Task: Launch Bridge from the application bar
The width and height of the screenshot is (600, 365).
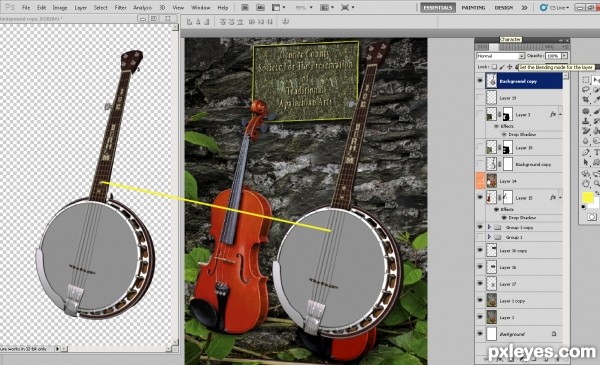Action: tap(245, 8)
